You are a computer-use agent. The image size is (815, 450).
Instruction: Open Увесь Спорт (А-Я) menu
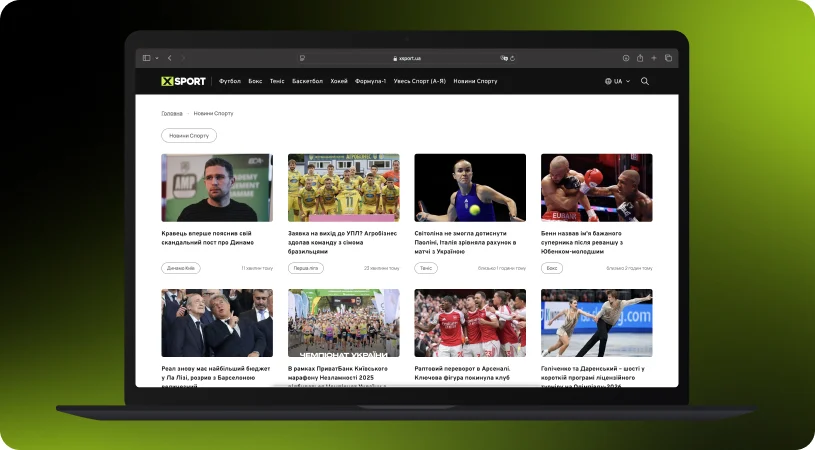pyautogui.click(x=420, y=81)
